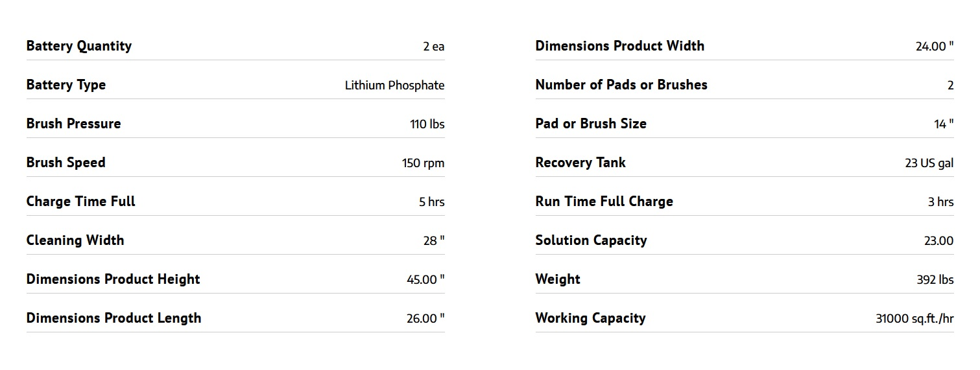The height and width of the screenshot is (370, 980).
Task: Select the 23 US gal value
Action: tap(929, 163)
